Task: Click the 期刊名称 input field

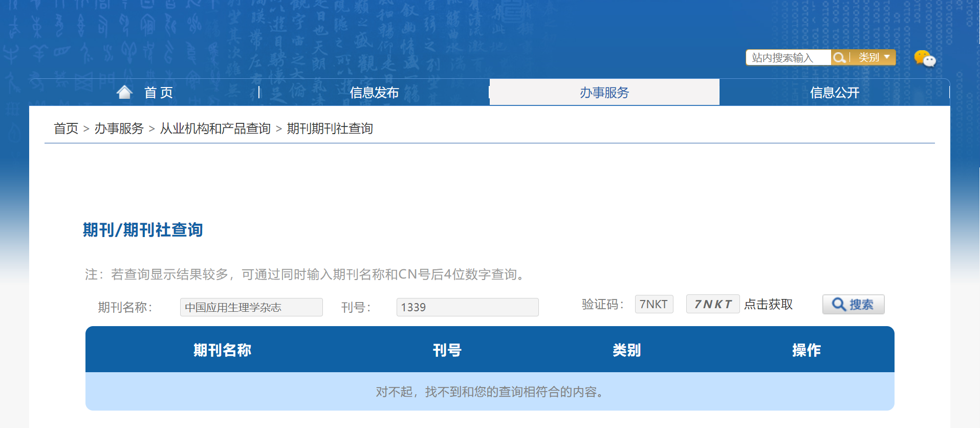Action: 251,307
